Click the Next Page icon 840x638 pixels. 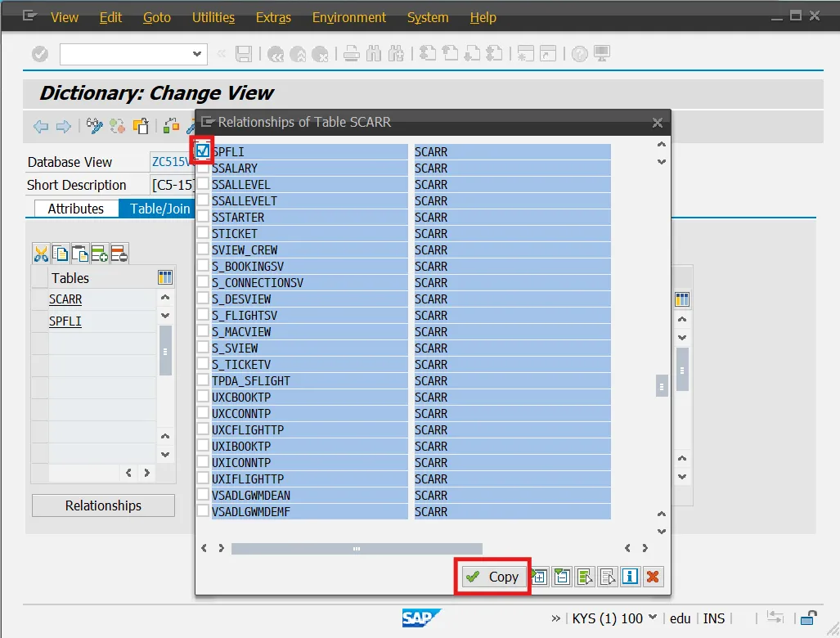coord(472,54)
